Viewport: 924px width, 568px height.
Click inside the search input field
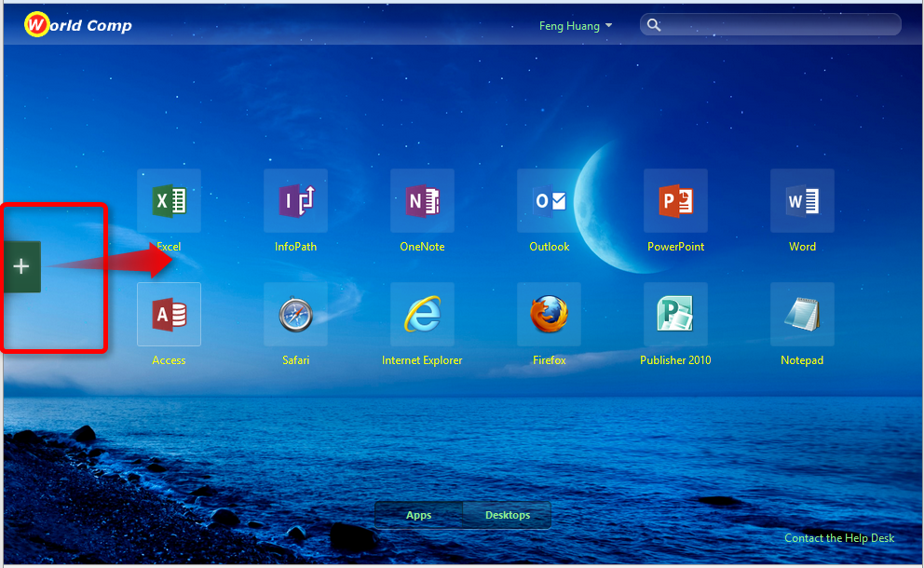pyautogui.click(x=771, y=25)
